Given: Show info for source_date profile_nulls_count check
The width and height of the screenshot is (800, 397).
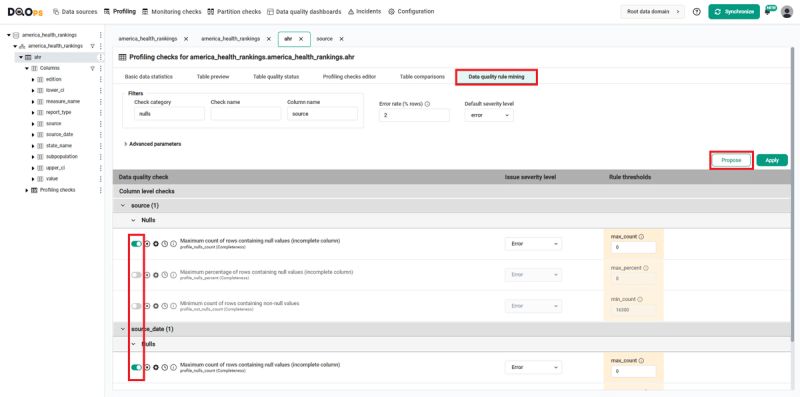Looking at the screenshot, I should click(173, 367).
